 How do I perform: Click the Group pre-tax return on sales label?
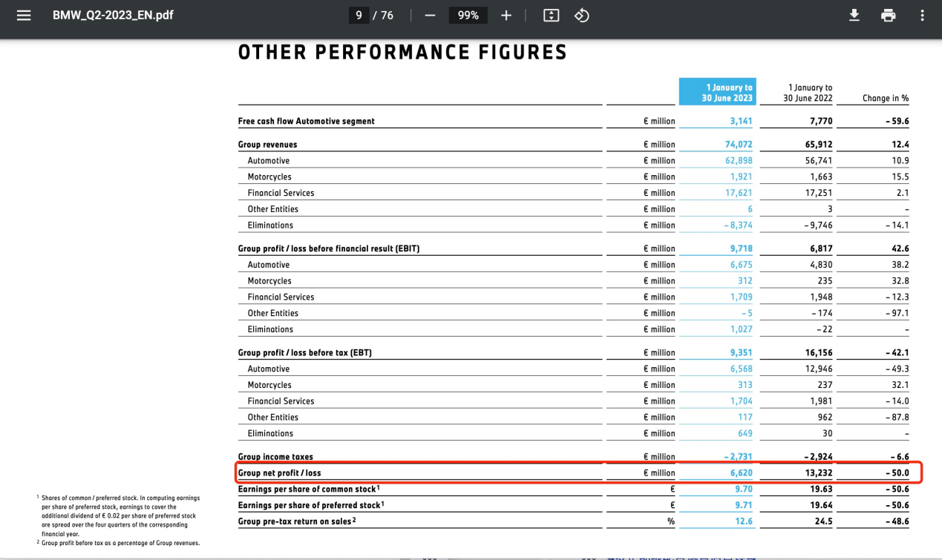tap(296, 521)
